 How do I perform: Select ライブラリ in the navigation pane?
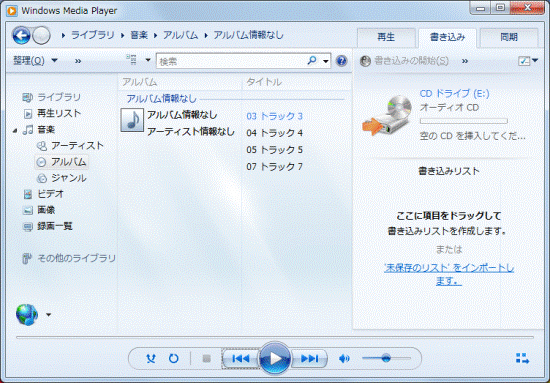[x=59, y=97]
